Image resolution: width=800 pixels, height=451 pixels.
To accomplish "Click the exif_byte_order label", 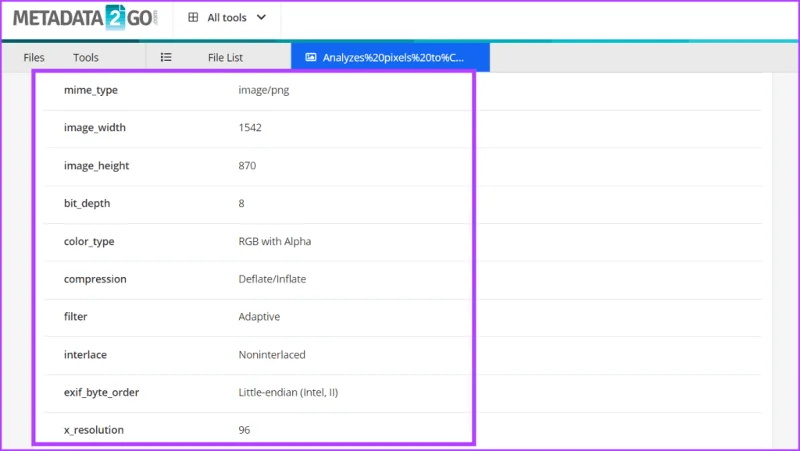I will coord(101,392).
